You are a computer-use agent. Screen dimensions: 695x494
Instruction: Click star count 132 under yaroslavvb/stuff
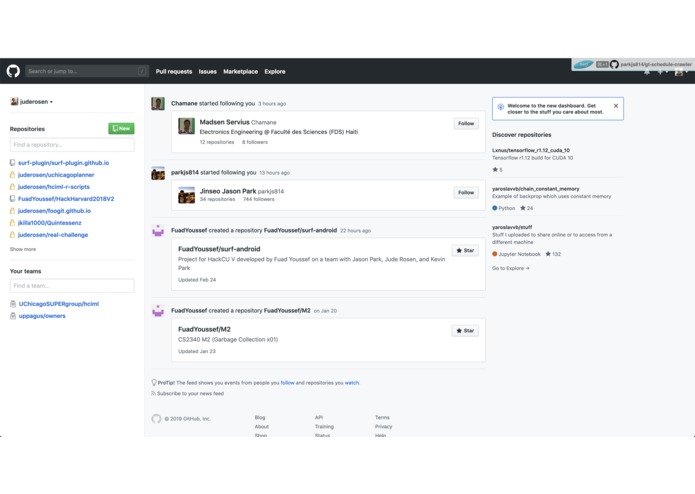[553, 254]
